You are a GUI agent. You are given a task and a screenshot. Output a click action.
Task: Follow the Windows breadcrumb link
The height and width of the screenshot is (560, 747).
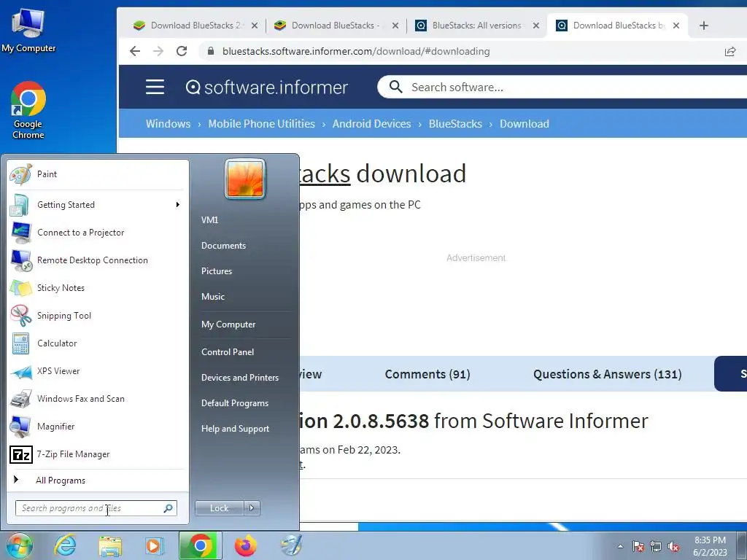coord(169,124)
